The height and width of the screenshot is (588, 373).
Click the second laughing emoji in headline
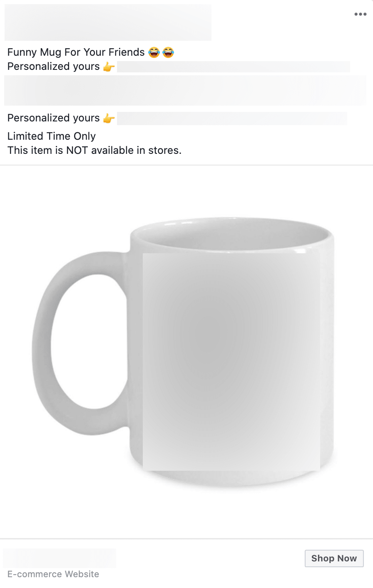point(168,52)
